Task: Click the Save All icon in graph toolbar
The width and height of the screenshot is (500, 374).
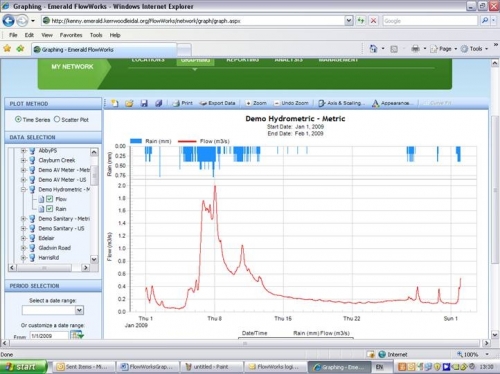Action: click(x=159, y=103)
